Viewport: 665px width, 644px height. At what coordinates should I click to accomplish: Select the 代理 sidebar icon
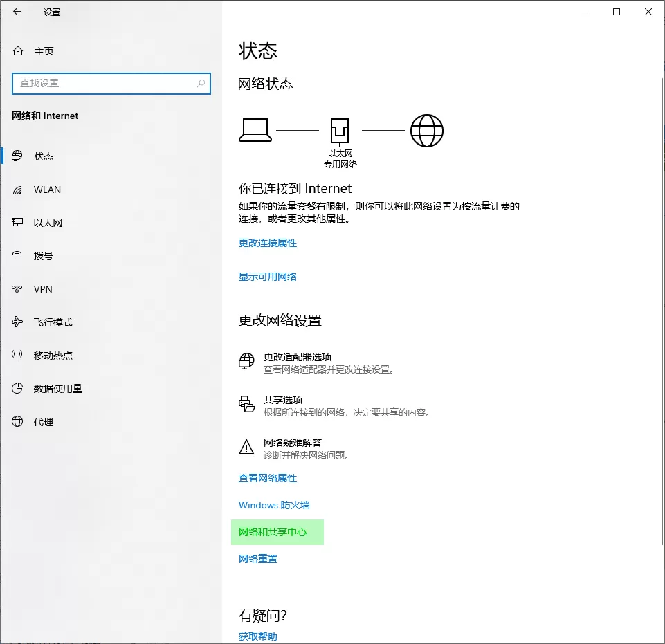pos(17,421)
